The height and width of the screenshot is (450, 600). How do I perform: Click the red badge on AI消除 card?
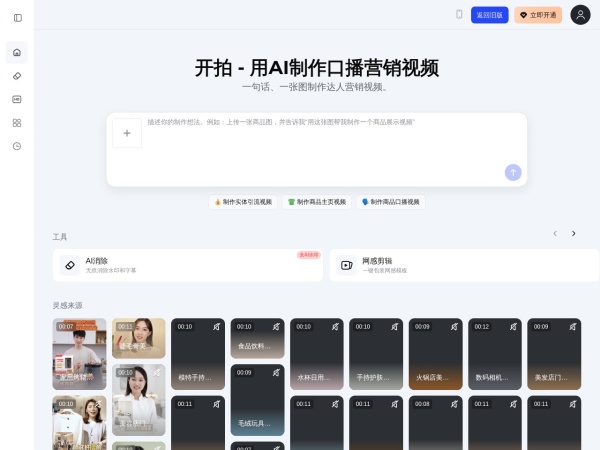309,255
